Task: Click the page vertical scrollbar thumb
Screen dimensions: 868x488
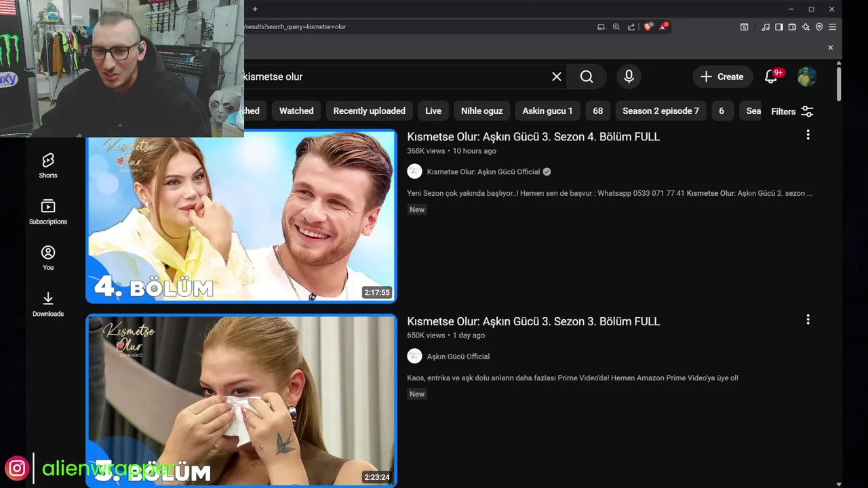Action: coord(839,84)
